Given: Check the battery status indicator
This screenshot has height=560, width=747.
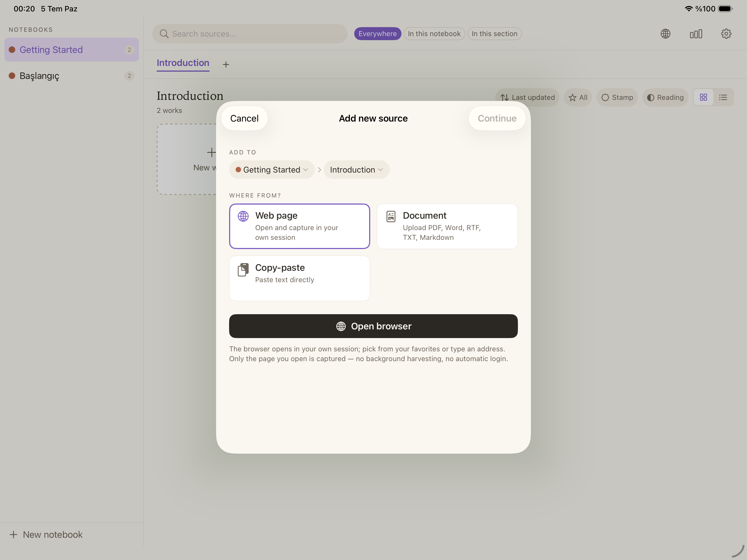Looking at the screenshot, I should tap(725, 9).
